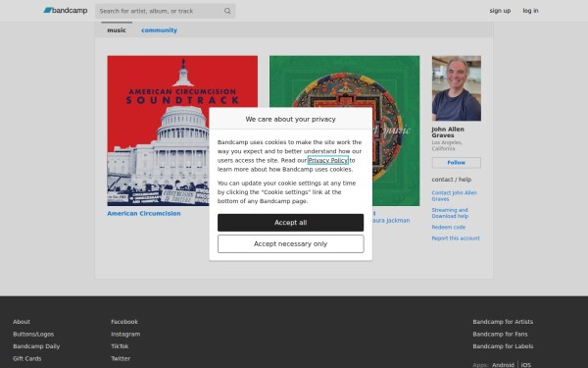This screenshot has width=588, height=368.
Task: Open Bandcamp for Fans link
Action: tap(500, 335)
